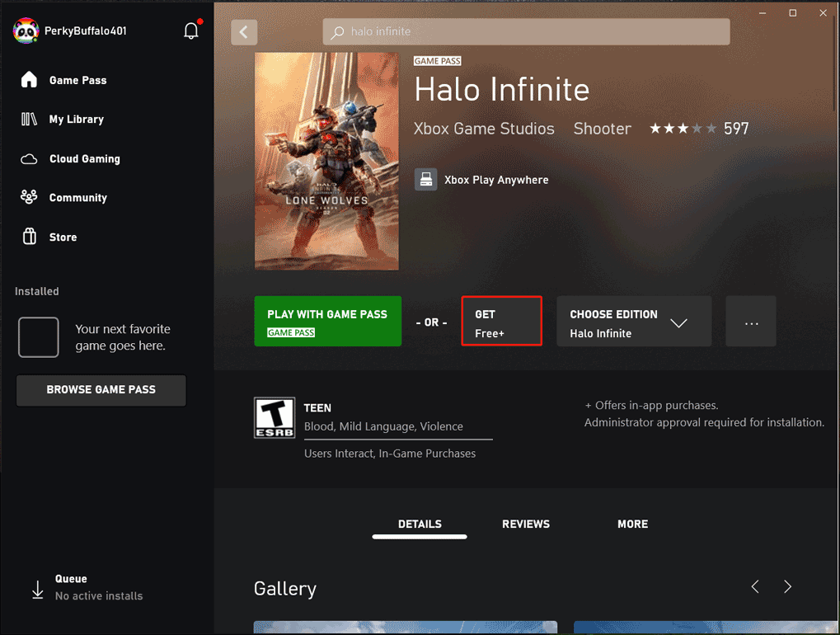Open the Store from the sidebar
This screenshot has width=840, height=635.
[x=64, y=237]
